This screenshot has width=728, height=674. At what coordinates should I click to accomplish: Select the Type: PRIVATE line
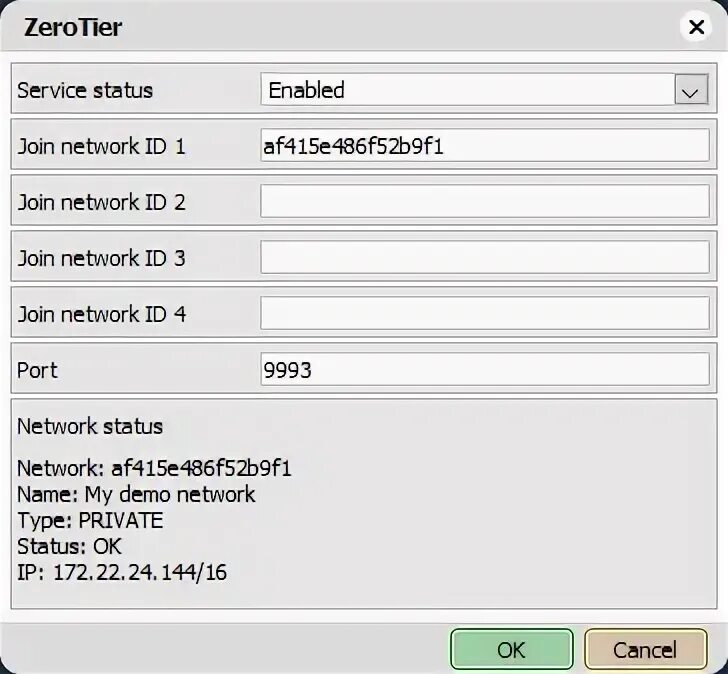tap(90, 520)
